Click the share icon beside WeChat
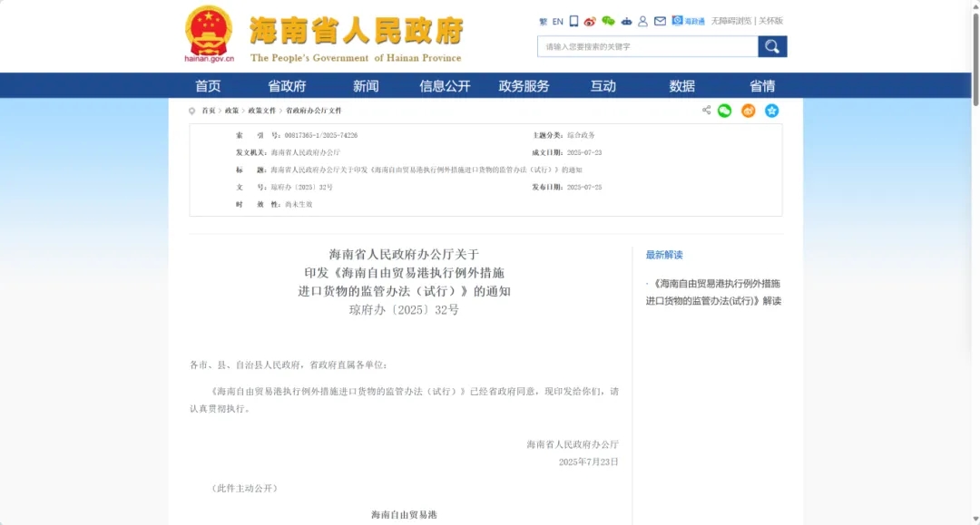The image size is (980, 525). pyautogui.click(x=706, y=110)
